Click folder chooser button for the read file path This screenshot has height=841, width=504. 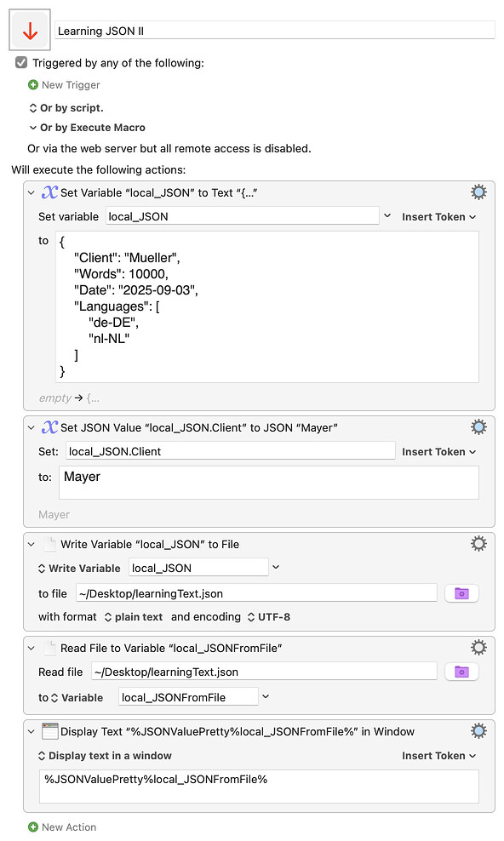(461, 672)
